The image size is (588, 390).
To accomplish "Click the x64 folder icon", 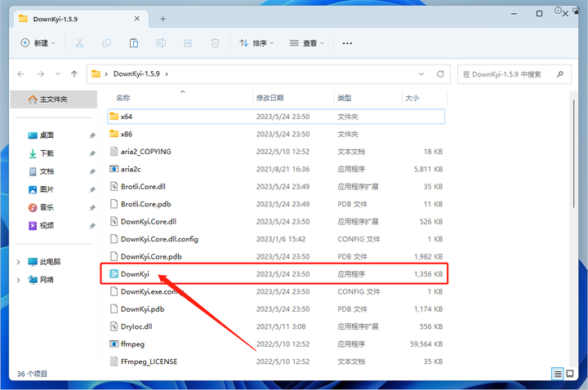I will (x=114, y=116).
